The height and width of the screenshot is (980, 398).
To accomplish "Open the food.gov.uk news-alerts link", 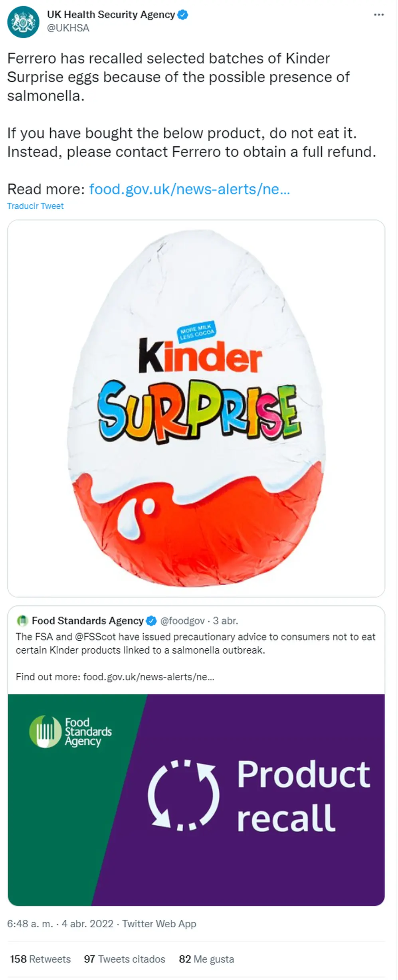I will point(189,189).
